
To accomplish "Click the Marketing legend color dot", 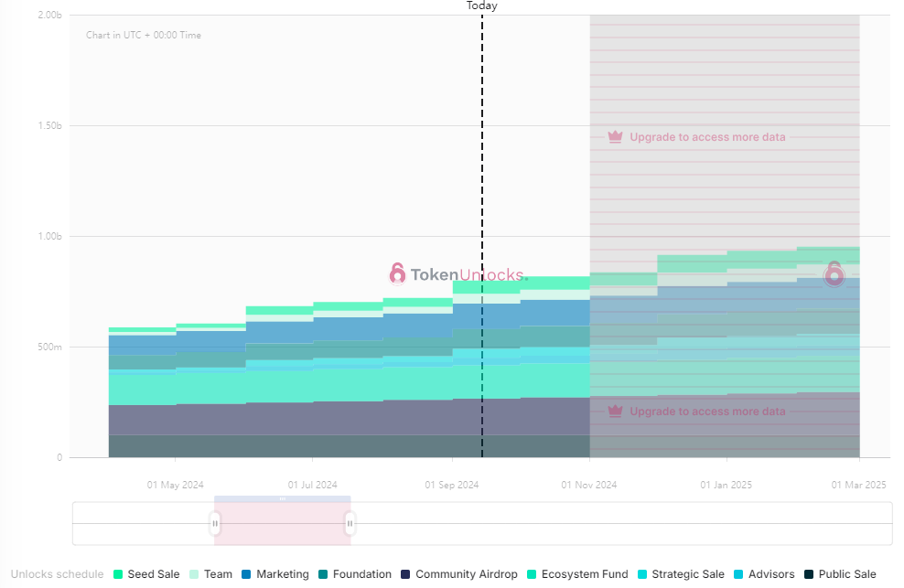I will click(246, 574).
